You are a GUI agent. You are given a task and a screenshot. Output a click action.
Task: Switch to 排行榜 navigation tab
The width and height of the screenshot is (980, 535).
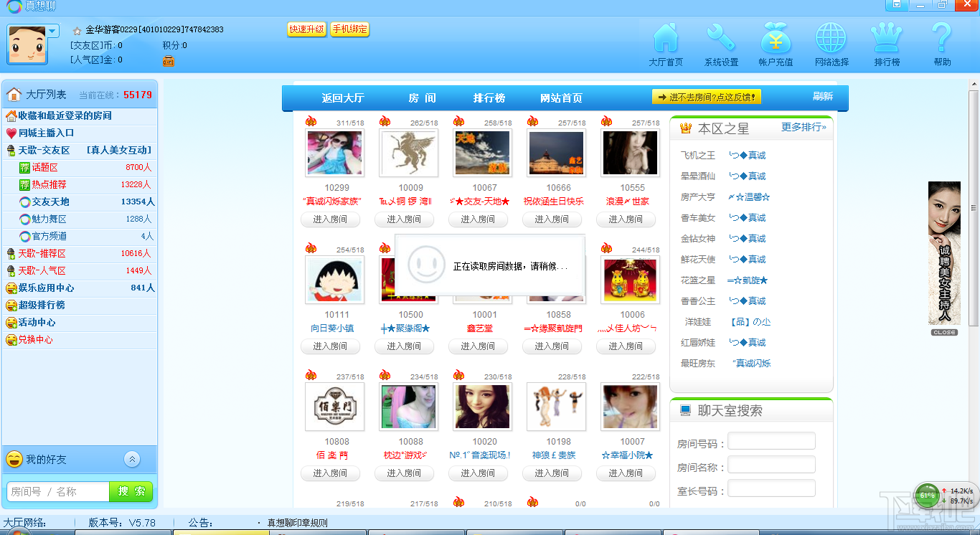point(489,98)
